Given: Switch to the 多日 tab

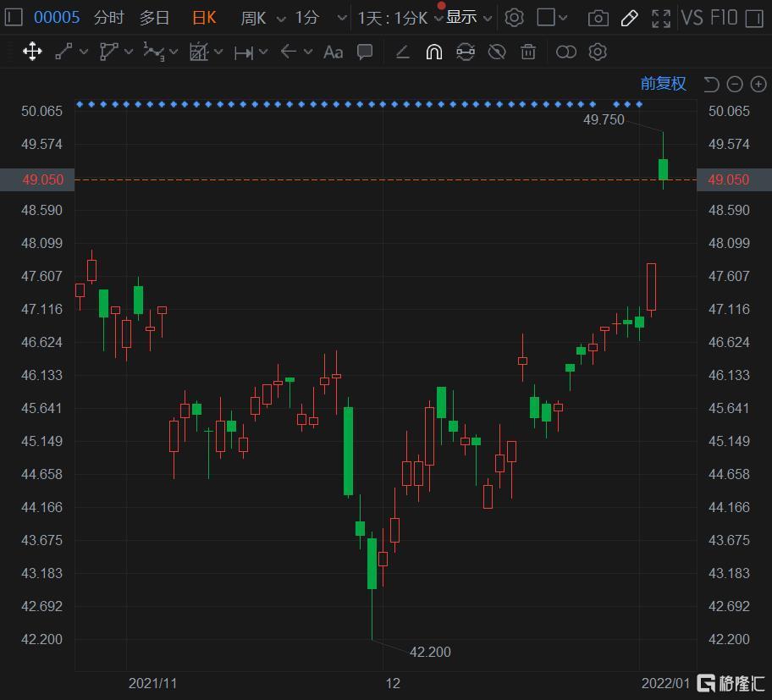Looking at the screenshot, I should click(x=154, y=18).
